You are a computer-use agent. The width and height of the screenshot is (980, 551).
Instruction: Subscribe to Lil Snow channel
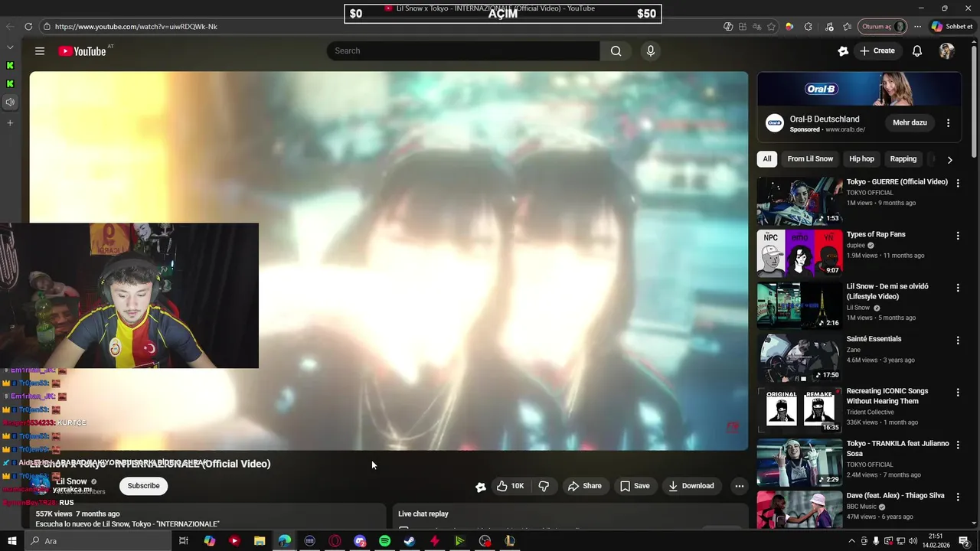click(143, 486)
